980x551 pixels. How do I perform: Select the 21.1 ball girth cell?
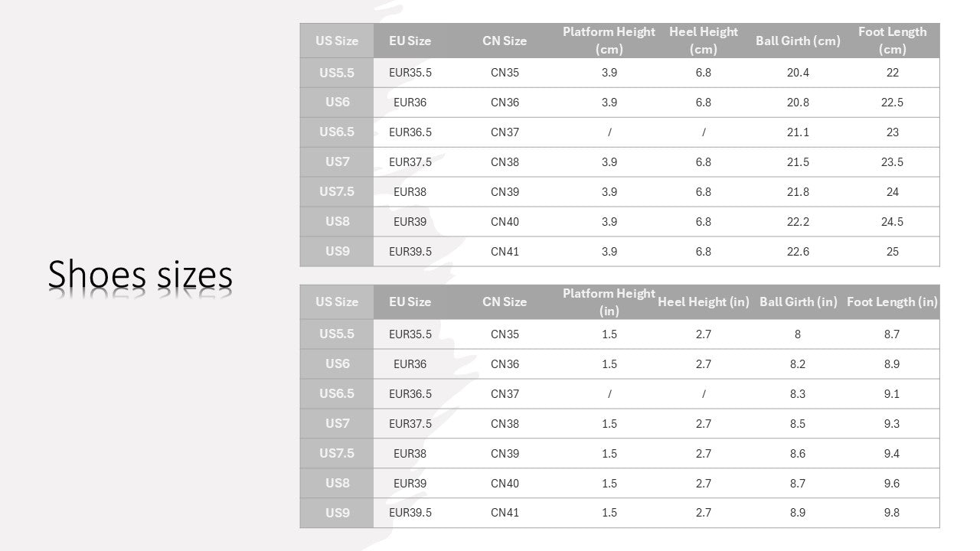798,132
